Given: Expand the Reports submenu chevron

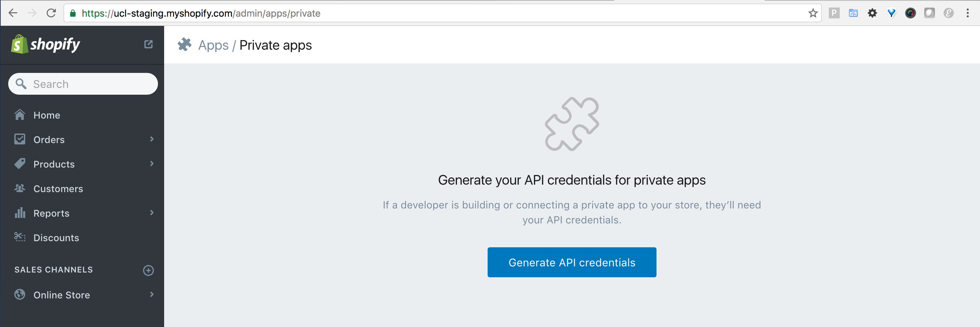Looking at the screenshot, I should [x=152, y=213].
